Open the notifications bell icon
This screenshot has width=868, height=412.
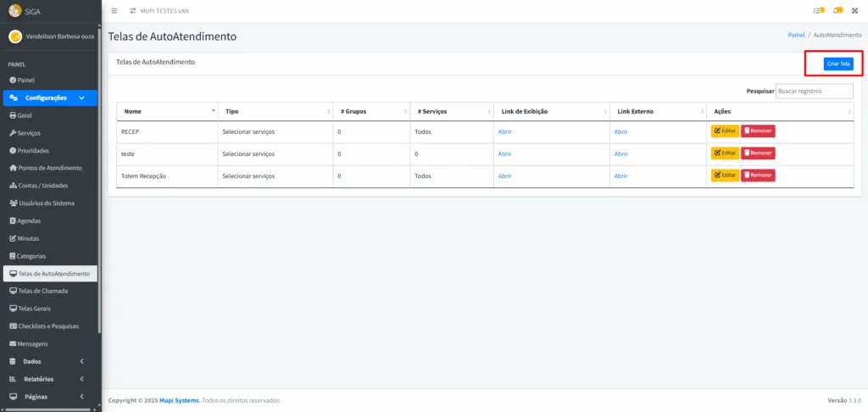[837, 11]
